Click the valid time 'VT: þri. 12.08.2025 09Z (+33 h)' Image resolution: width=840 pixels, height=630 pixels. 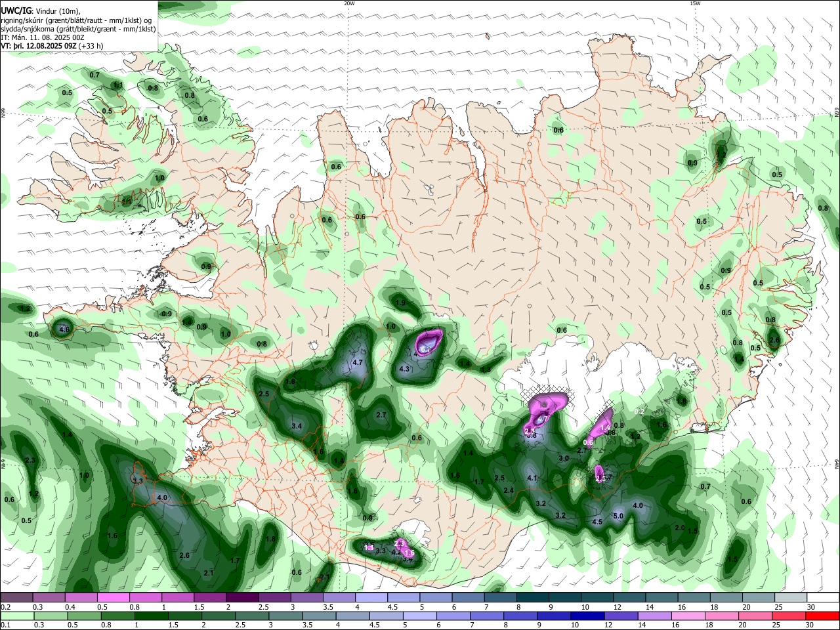(x=52, y=46)
